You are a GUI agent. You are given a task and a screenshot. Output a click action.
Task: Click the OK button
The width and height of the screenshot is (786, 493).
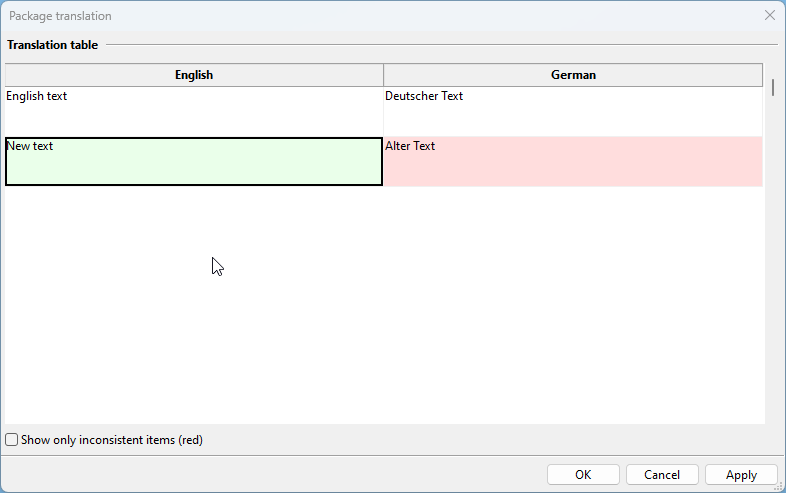click(583, 474)
